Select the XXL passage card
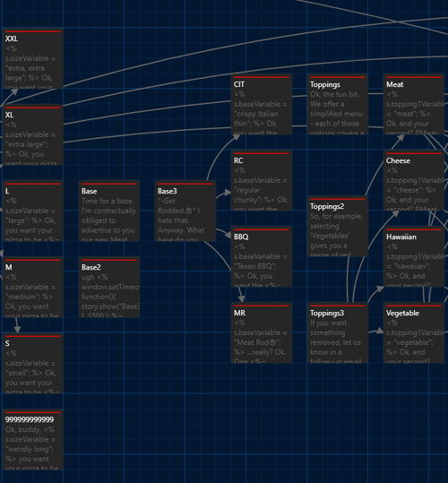The width and height of the screenshot is (448, 483). click(33, 58)
